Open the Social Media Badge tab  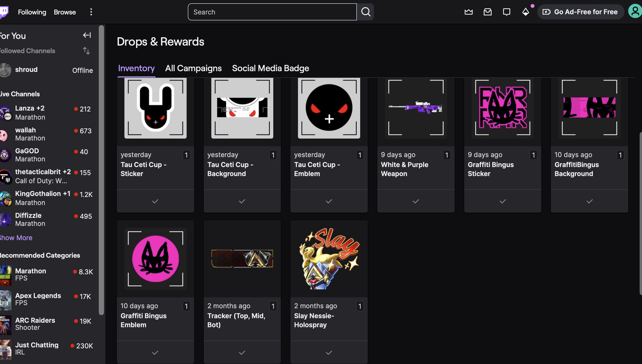click(x=270, y=68)
